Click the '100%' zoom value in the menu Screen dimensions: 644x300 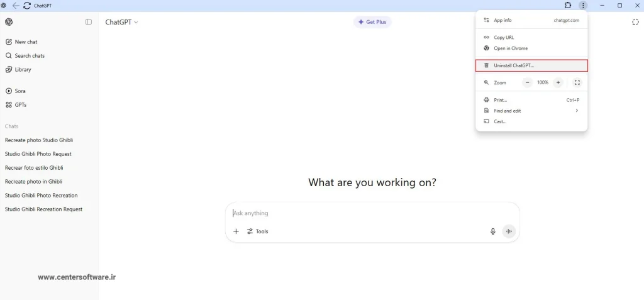[x=543, y=82]
